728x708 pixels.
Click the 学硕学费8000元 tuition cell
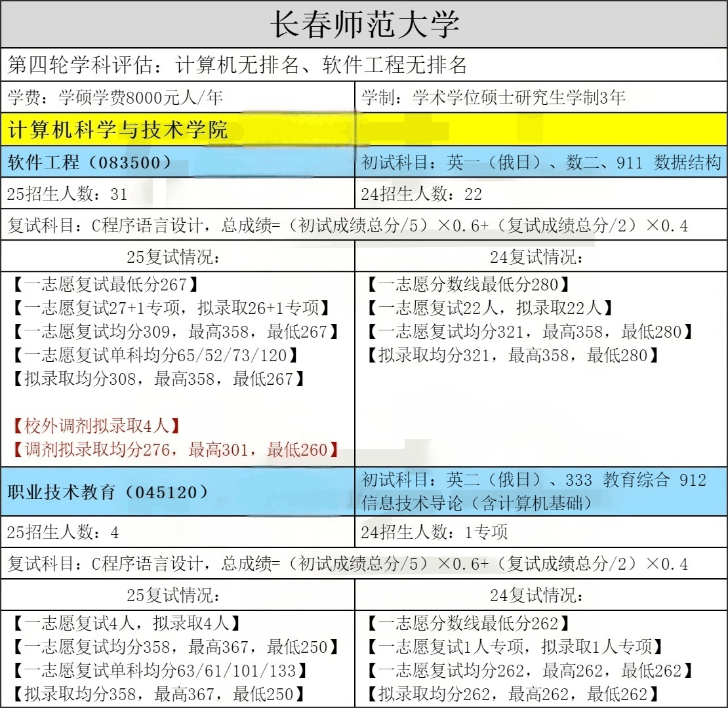pos(115,98)
